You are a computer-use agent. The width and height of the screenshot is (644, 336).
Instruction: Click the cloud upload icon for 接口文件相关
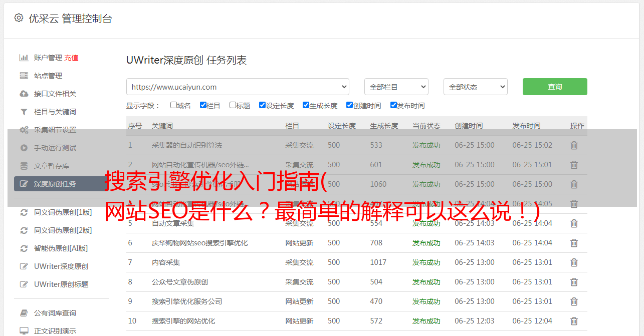pos(24,94)
